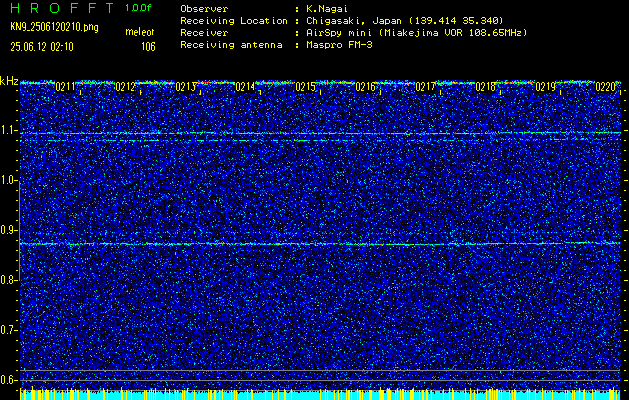
Task: Click the 0215 time marker
Action: click(x=305, y=87)
